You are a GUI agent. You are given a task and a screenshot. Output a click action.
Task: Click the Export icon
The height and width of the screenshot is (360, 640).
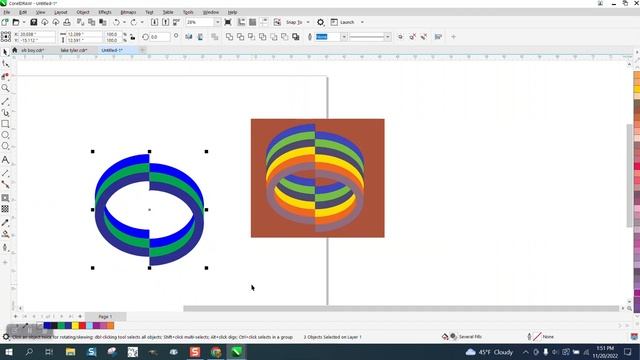point(165,22)
